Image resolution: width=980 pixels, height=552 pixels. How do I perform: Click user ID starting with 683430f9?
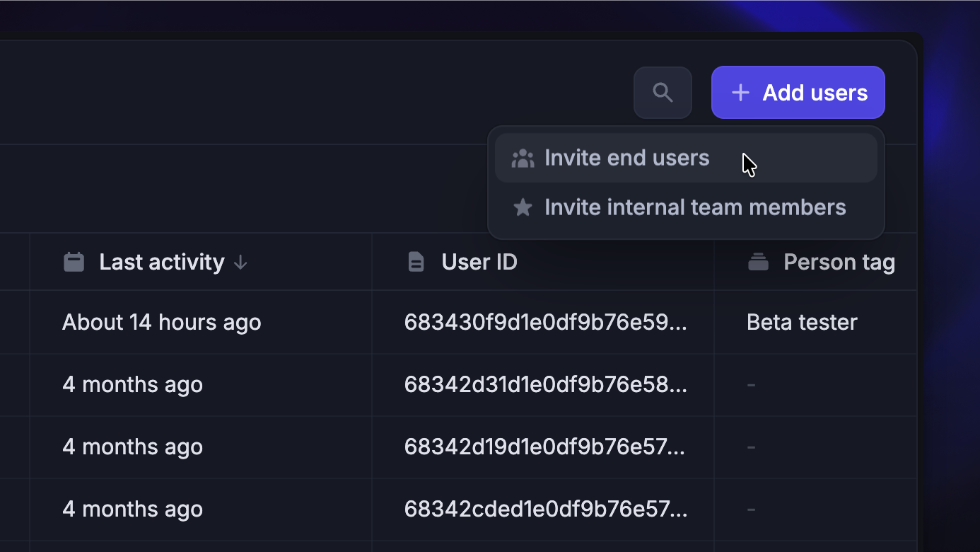pyautogui.click(x=545, y=323)
